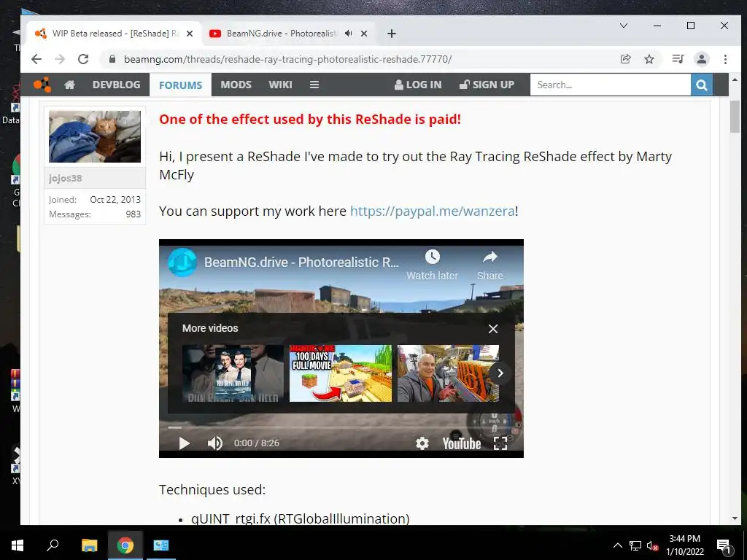Open the jojos38 username profile link

click(65, 178)
